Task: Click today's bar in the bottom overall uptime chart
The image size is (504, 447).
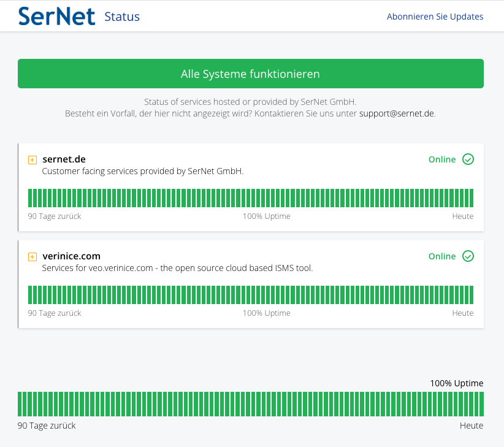Action: 481,404
